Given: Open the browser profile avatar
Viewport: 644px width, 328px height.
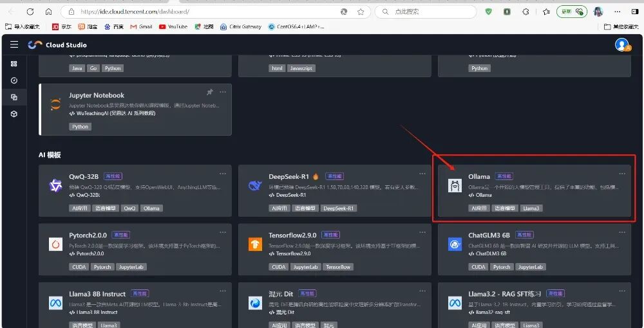Looking at the screenshot, I should click(598, 12).
